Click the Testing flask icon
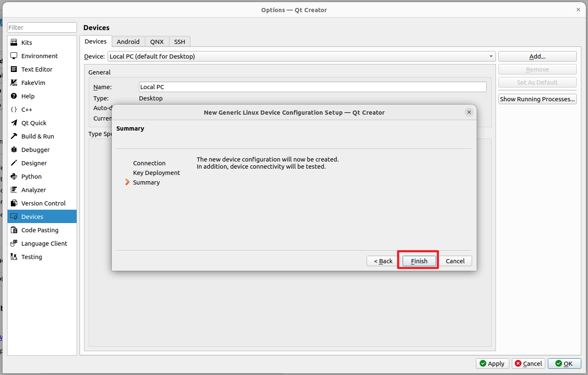 [x=14, y=257]
